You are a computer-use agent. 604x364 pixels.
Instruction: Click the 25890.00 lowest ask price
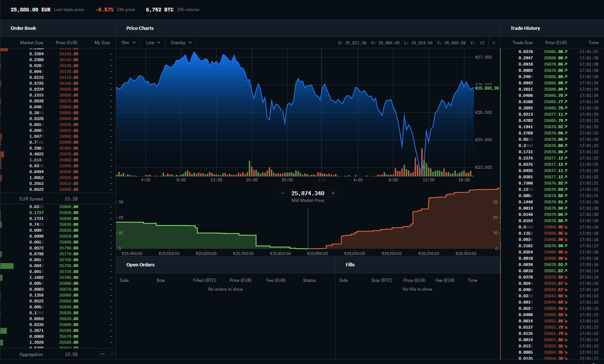click(x=69, y=189)
